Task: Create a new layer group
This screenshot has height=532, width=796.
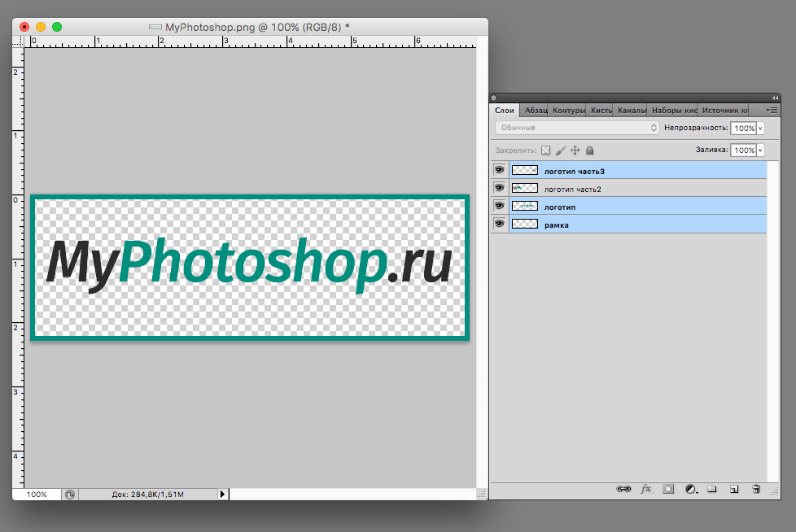Action: 713,489
